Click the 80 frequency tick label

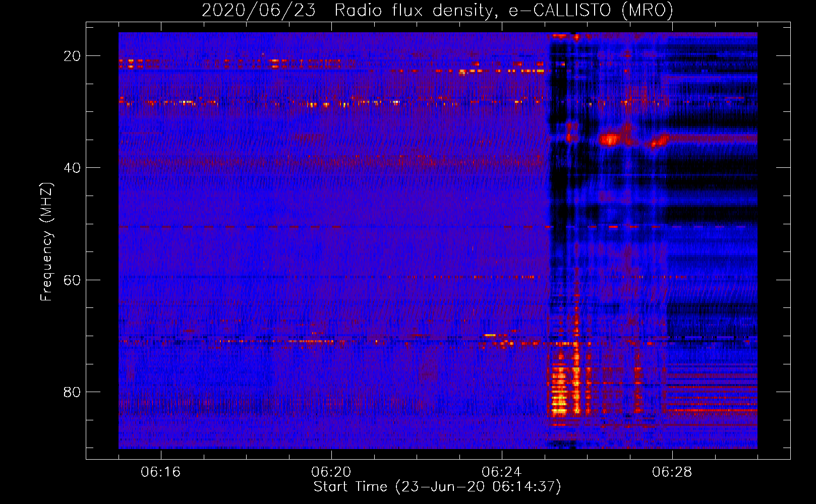coord(72,392)
